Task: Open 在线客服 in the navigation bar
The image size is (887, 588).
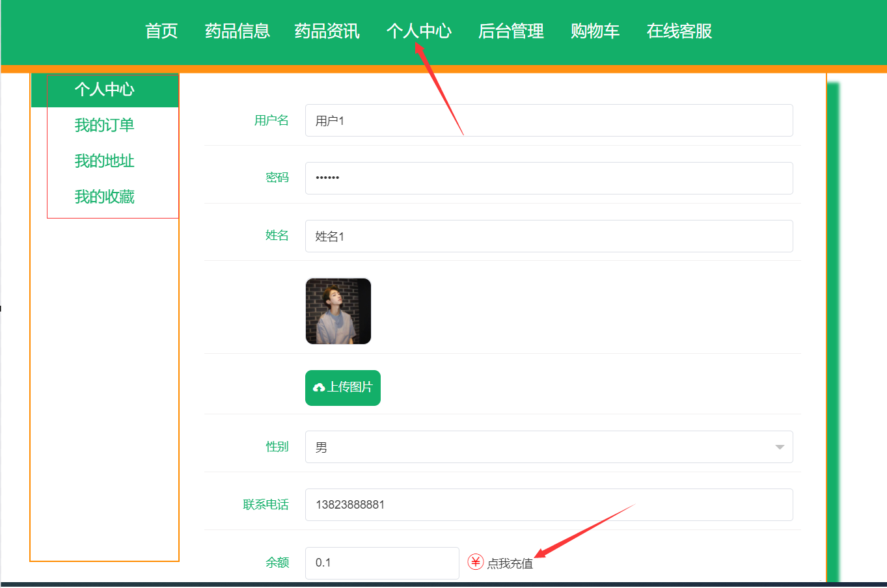Action: [679, 31]
